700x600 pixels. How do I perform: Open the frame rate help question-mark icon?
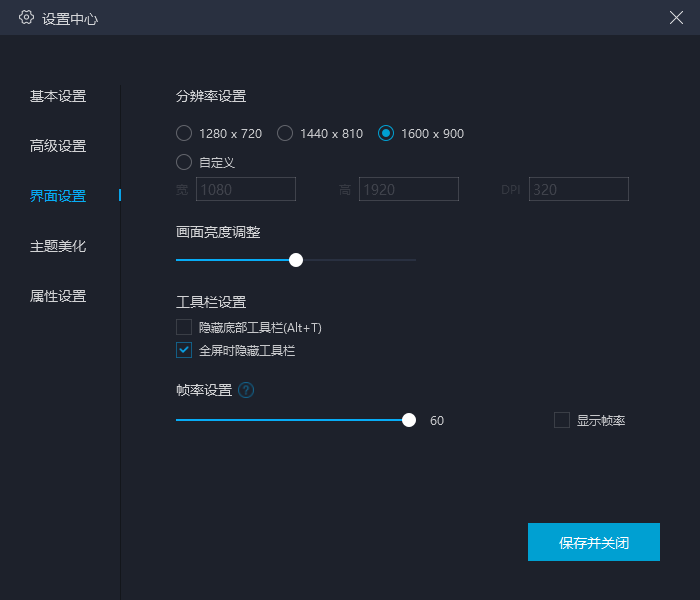tap(246, 390)
